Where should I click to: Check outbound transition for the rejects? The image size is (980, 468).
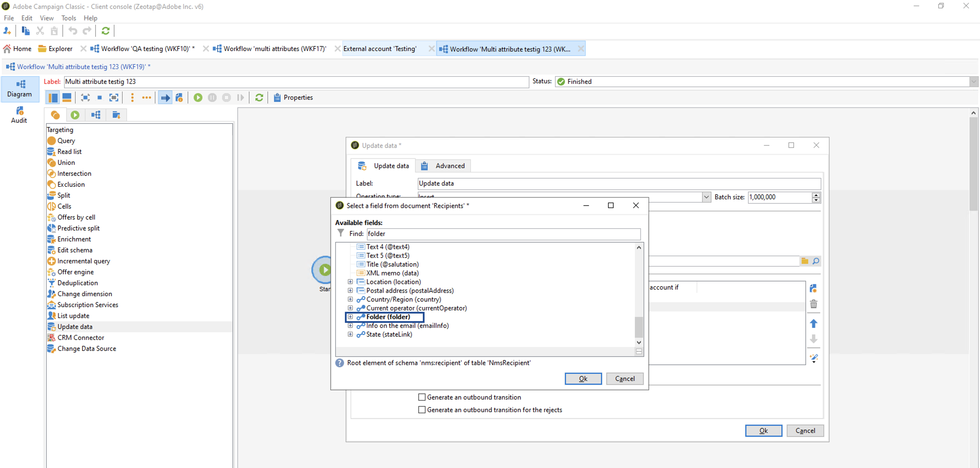(422, 410)
